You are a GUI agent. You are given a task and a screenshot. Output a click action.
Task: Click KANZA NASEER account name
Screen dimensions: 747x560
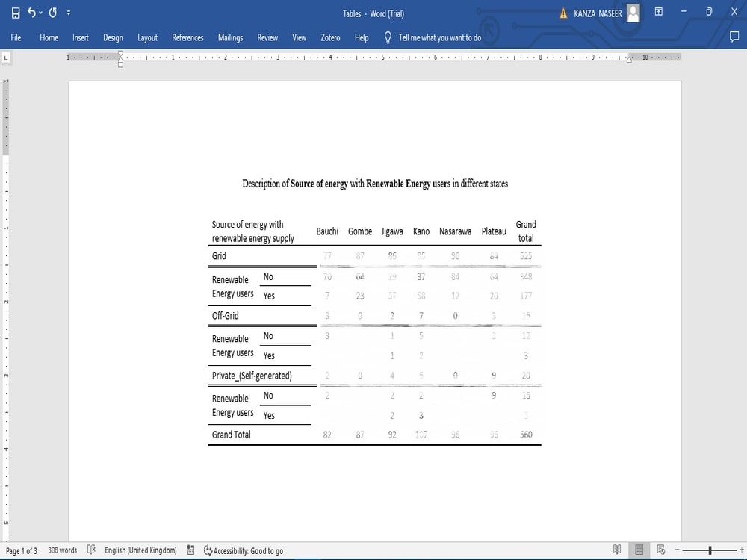(598, 13)
